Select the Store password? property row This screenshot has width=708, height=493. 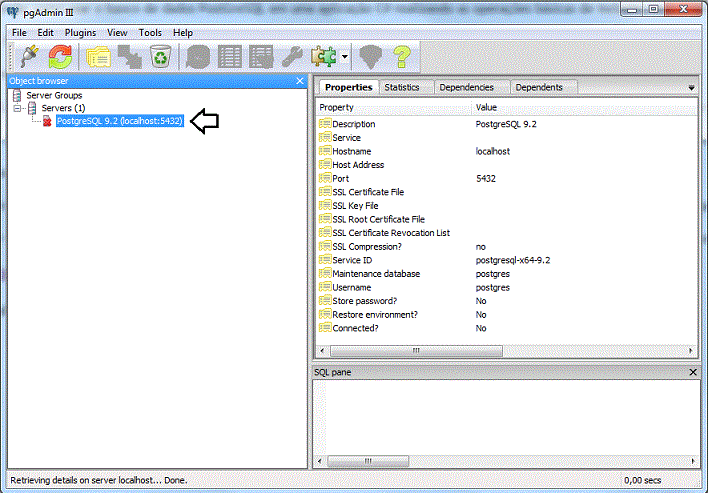click(507, 301)
